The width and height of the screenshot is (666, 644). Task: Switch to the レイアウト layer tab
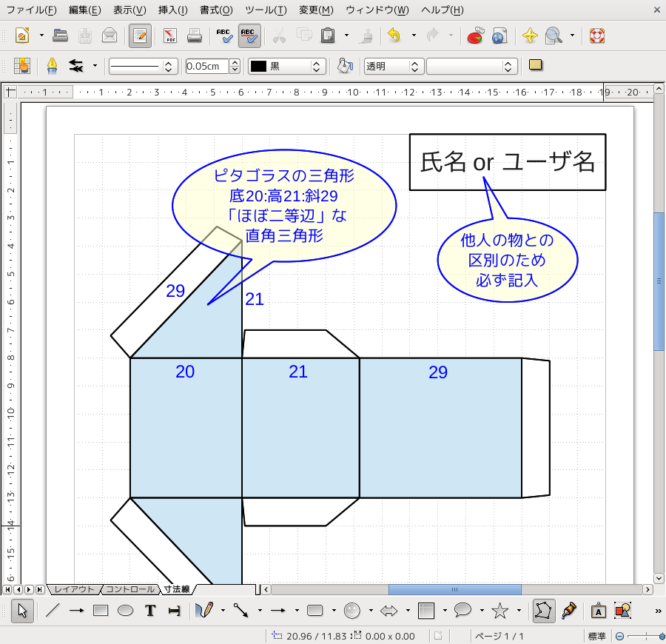tap(74, 589)
